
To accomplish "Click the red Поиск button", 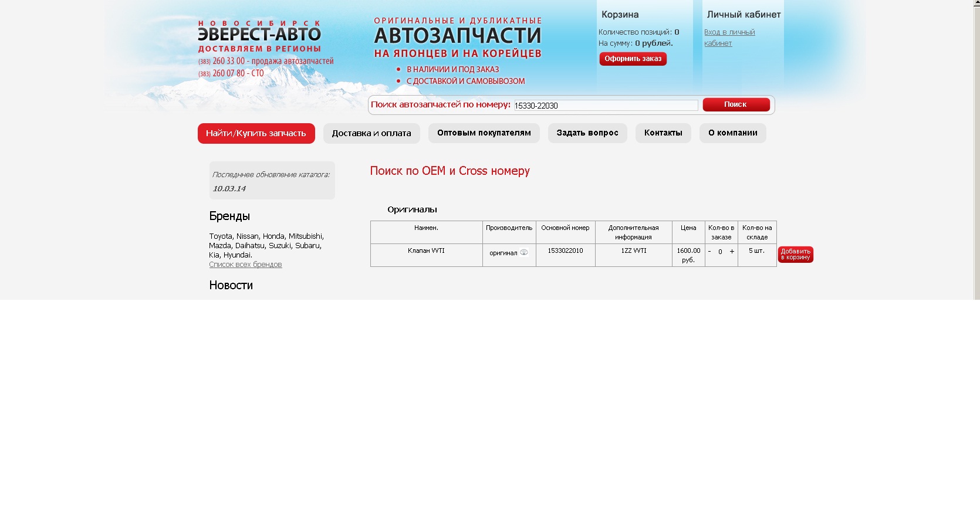I will pos(736,104).
